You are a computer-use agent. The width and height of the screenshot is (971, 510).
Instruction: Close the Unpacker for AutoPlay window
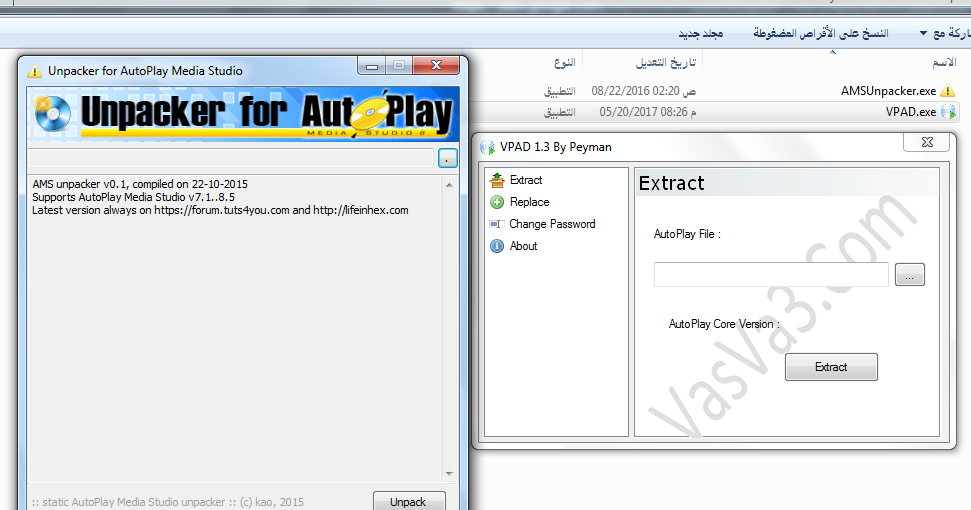[x=436, y=65]
